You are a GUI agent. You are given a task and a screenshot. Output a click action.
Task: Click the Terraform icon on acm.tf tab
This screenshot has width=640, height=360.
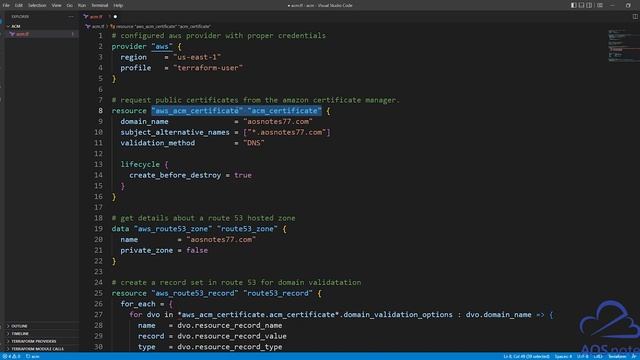(86, 17)
